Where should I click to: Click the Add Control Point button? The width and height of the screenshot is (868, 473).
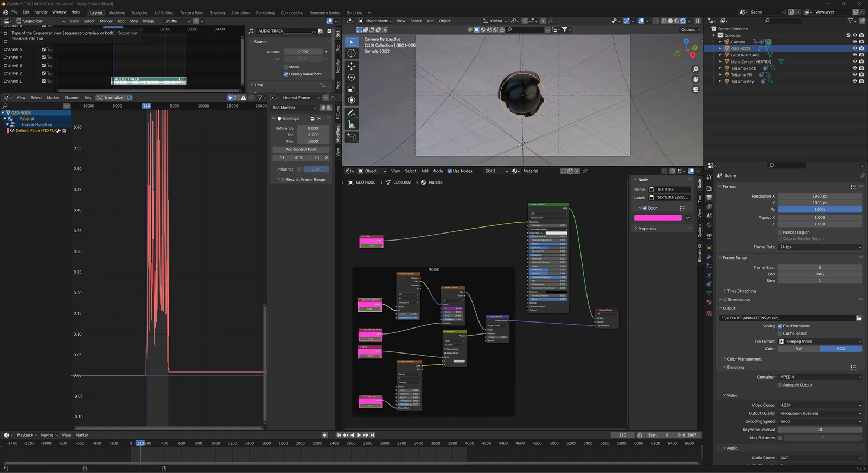click(x=301, y=149)
